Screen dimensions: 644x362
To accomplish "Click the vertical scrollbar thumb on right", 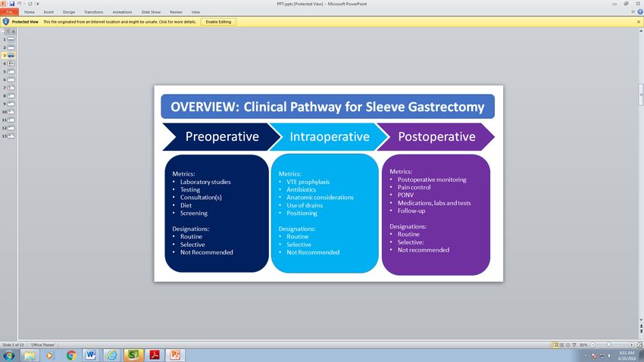I will 641,95.
